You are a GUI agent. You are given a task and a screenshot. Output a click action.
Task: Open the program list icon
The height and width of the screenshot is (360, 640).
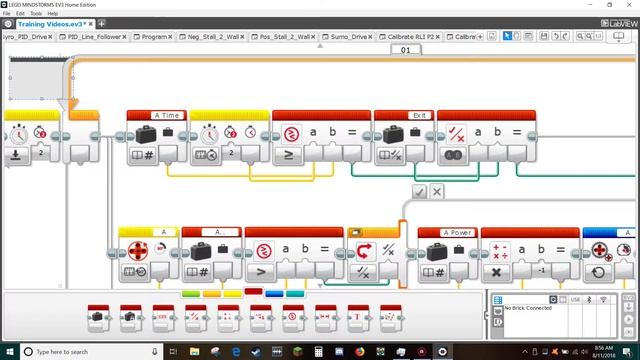pyautogui.click(x=492, y=36)
